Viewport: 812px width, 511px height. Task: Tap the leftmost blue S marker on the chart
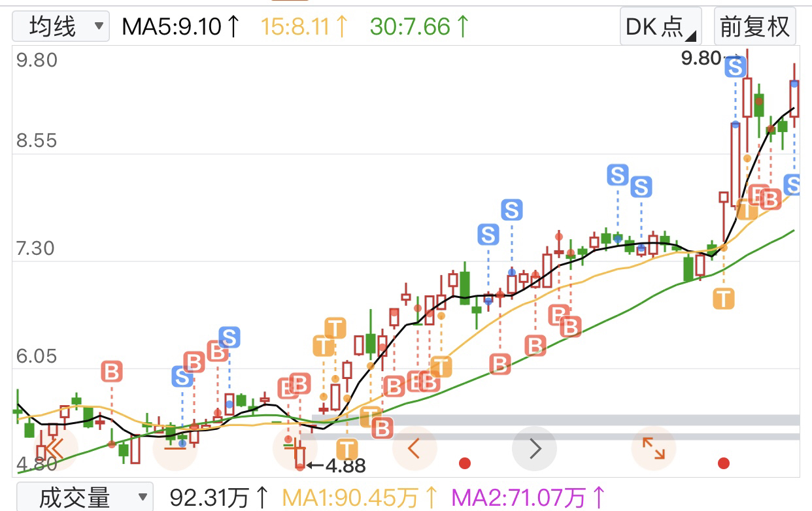click(x=182, y=376)
